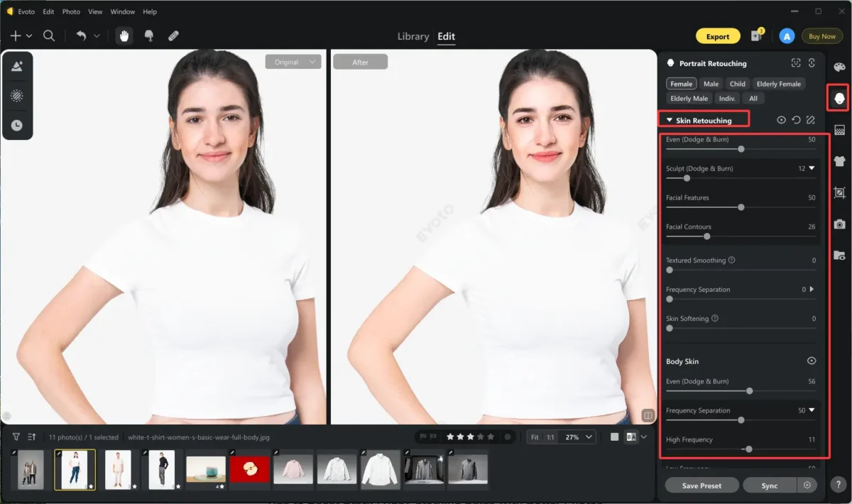This screenshot has height=504, width=852.
Task: Collapse the Sculpt (Dodge & Burn) arrow
Action: pyautogui.click(x=812, y=168)
